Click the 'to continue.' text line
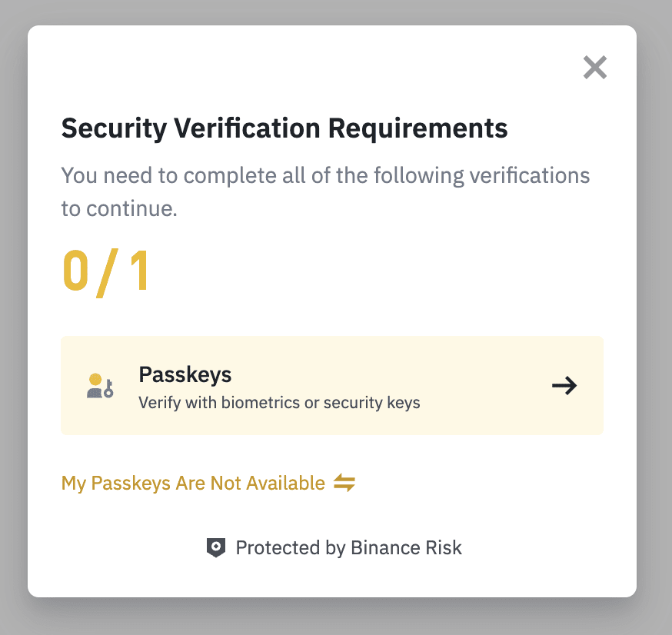Screen dimensions: 672x635 pos(119,208)
